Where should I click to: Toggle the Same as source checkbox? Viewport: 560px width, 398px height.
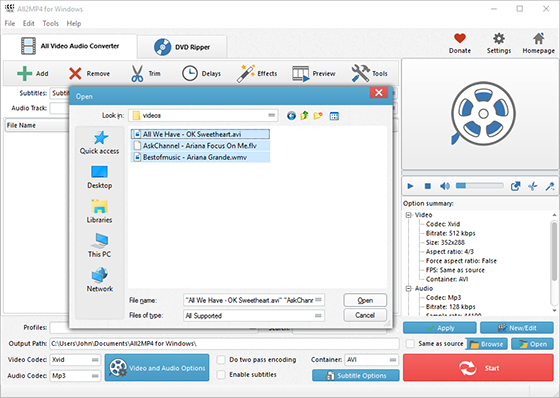tap(410, 344)
